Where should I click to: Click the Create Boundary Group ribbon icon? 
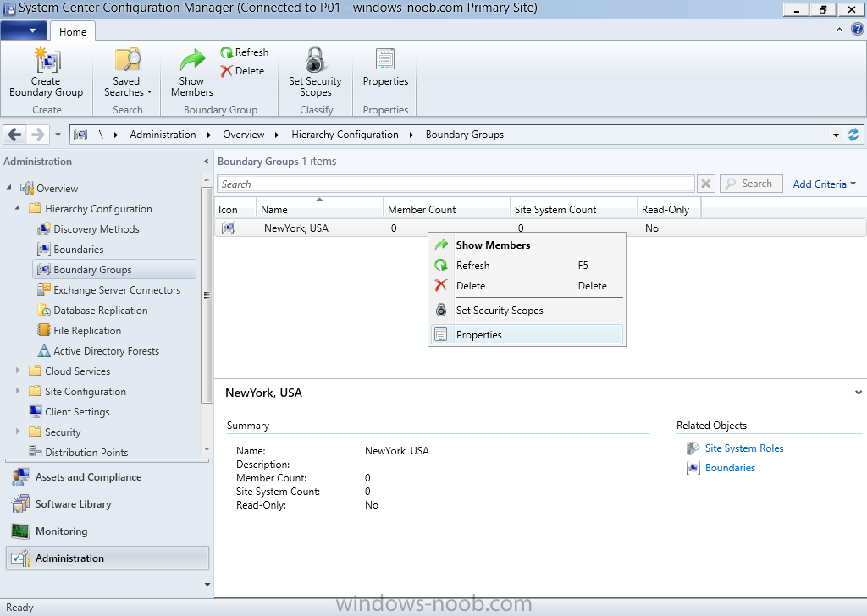click(x=47, y=60)
